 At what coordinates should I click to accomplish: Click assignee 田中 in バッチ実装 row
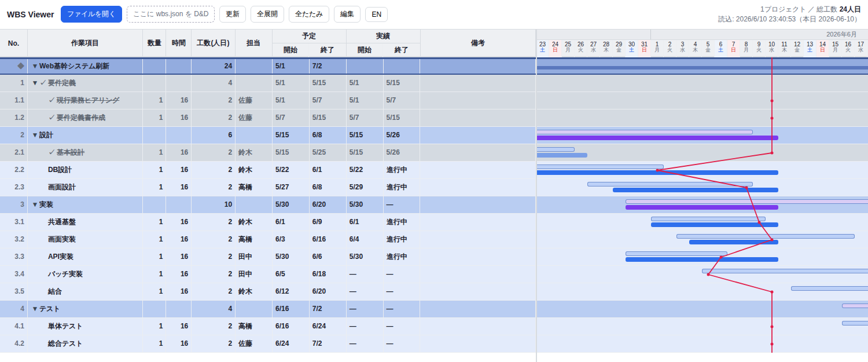tap(245, 274)
